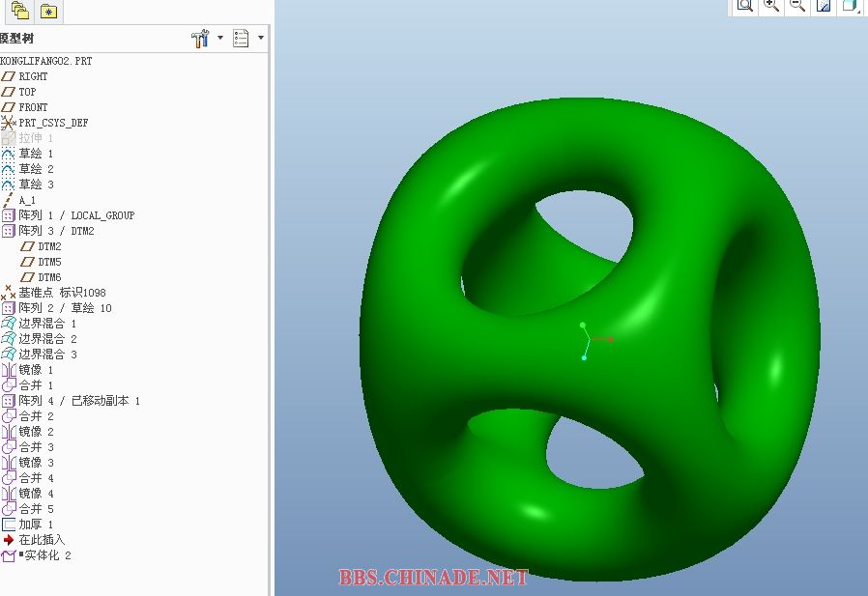Open the display style cube icon
Screen dimensions: 868x596
coord(850,6)
